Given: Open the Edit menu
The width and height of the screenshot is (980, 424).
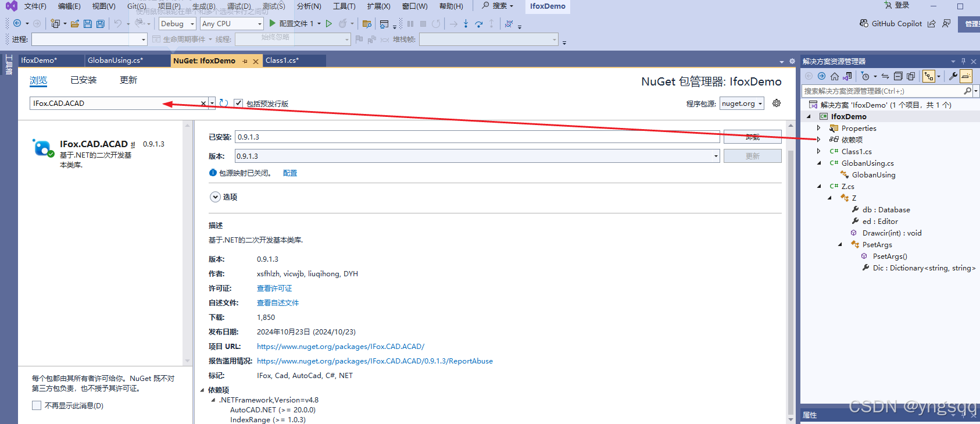Looking at the screenshot, I should [x=69, y=6].
